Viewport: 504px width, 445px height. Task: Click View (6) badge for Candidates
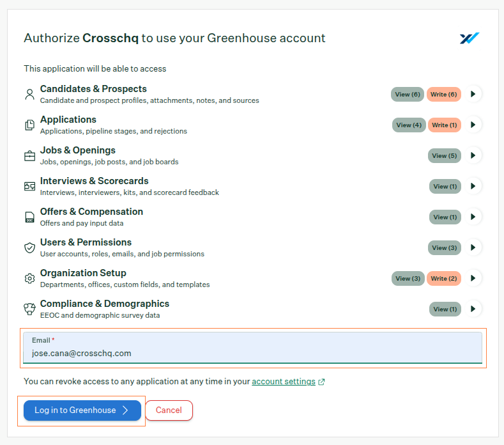pos(408,94)
